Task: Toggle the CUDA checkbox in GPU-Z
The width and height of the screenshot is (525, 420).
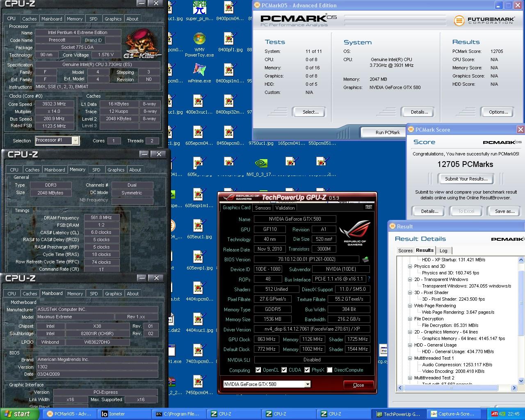Action: [x=283, y=370]
